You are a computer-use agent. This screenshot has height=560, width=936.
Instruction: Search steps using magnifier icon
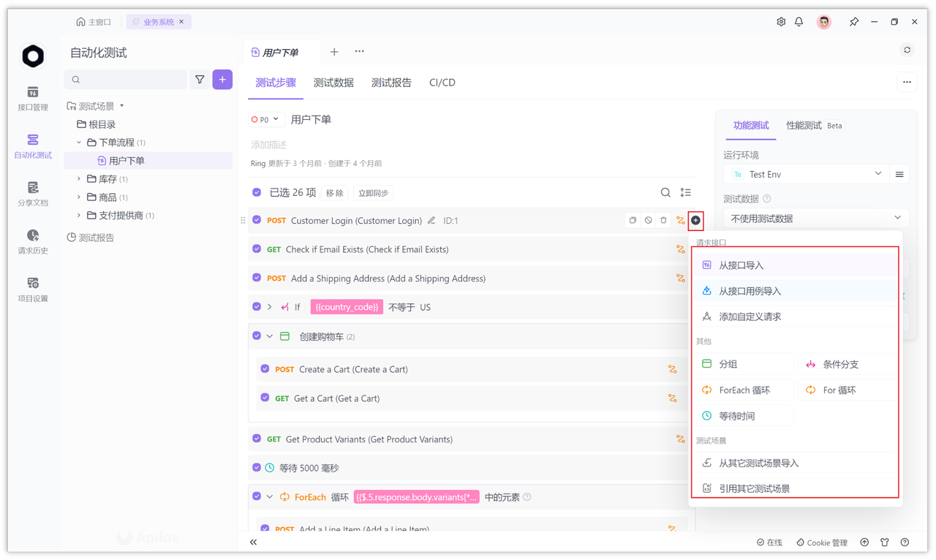click(x=665, y=193)
